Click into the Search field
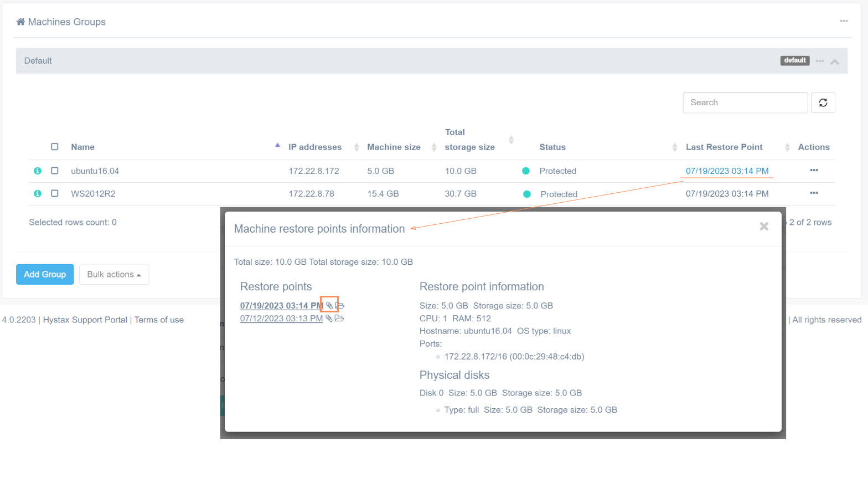The height and width of the screenshot is (483, 868). [745, 102]
